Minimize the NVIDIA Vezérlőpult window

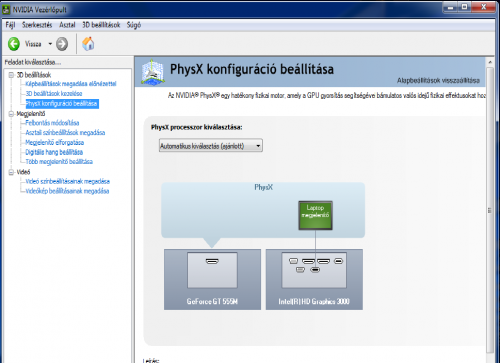(451, 7)
